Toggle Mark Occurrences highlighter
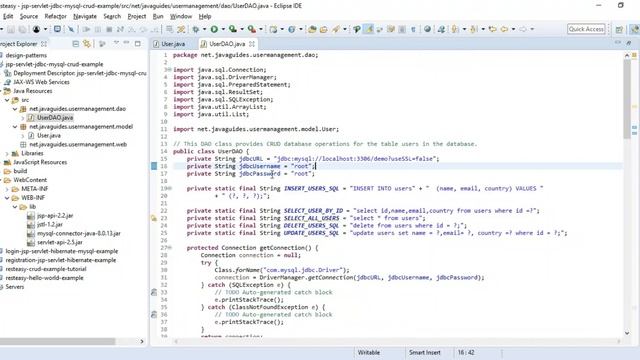 click(x=369, y=29)
